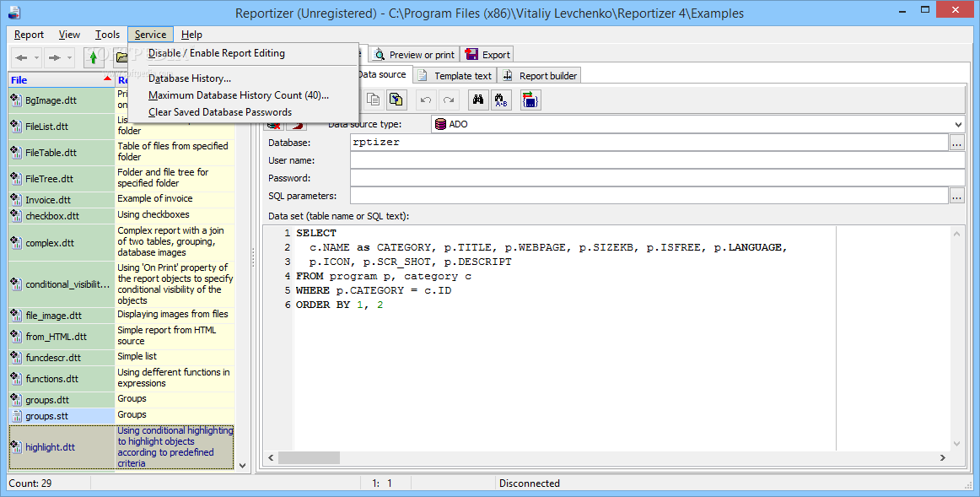Close the open Service menu
This screenshot has width=980, height=497.
tap(151, 35)
